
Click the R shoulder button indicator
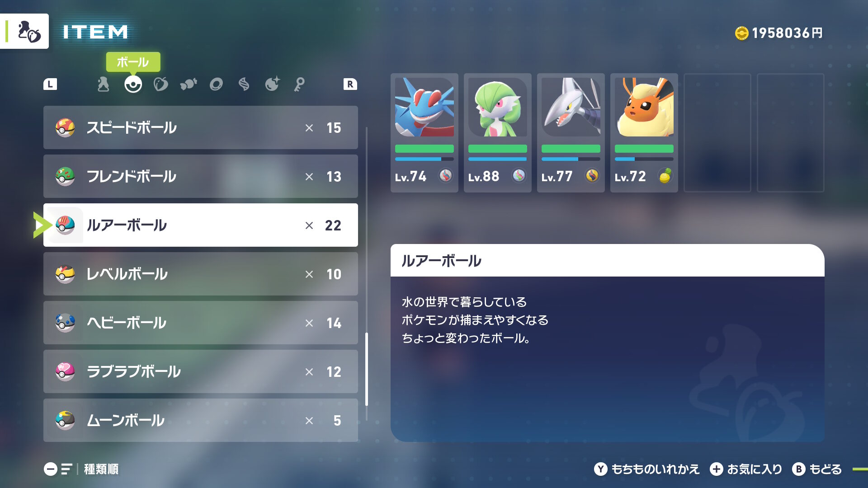[x=350, y=84]
